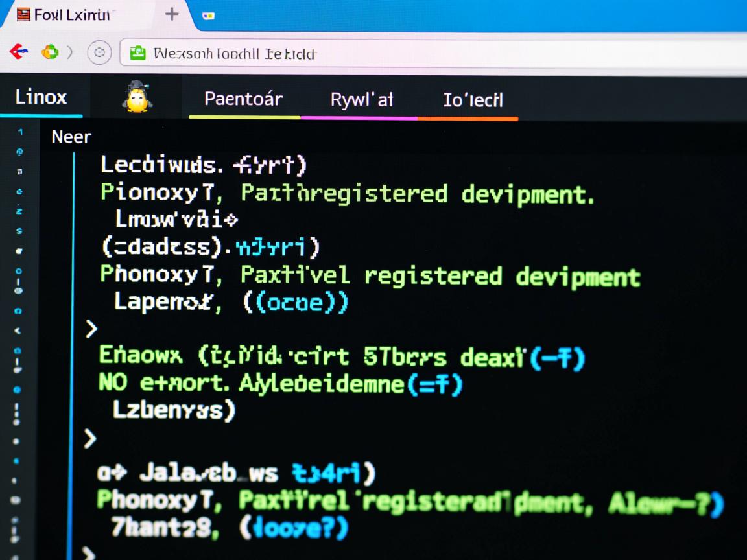The image size is (747, 560).
Task: Switch to the Linox tab
Action: click(x=41, y=97)
